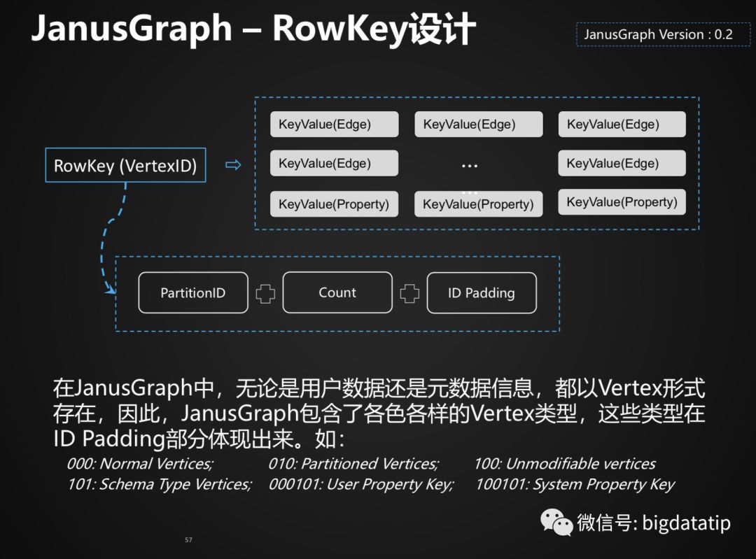Click the ellipsis between the KeyValue(Edge) boxes
The image size is (756, 559).
coord(470,166)
